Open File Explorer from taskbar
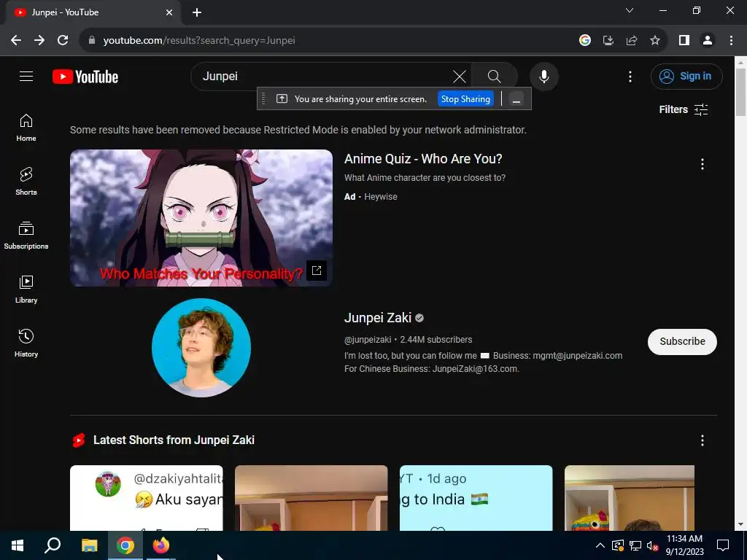The width and height of the screenshot is (747, 560). (89, 545)
